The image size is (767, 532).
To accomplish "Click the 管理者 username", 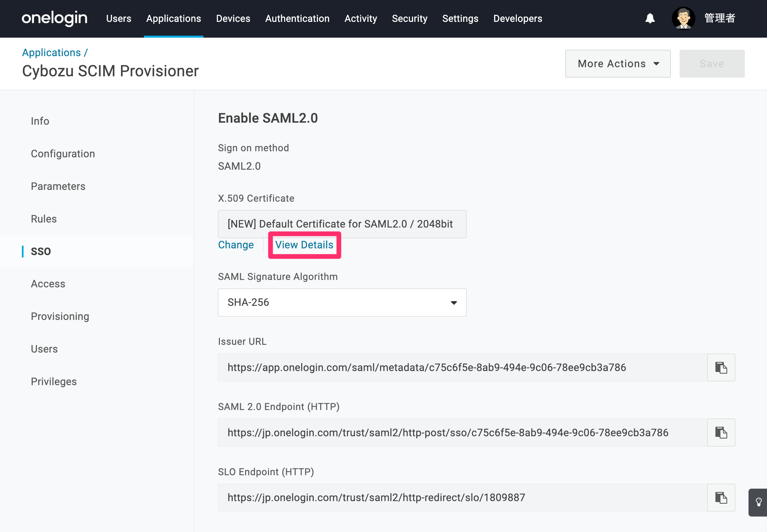I will pyautogui.click(x=720, y=18).
